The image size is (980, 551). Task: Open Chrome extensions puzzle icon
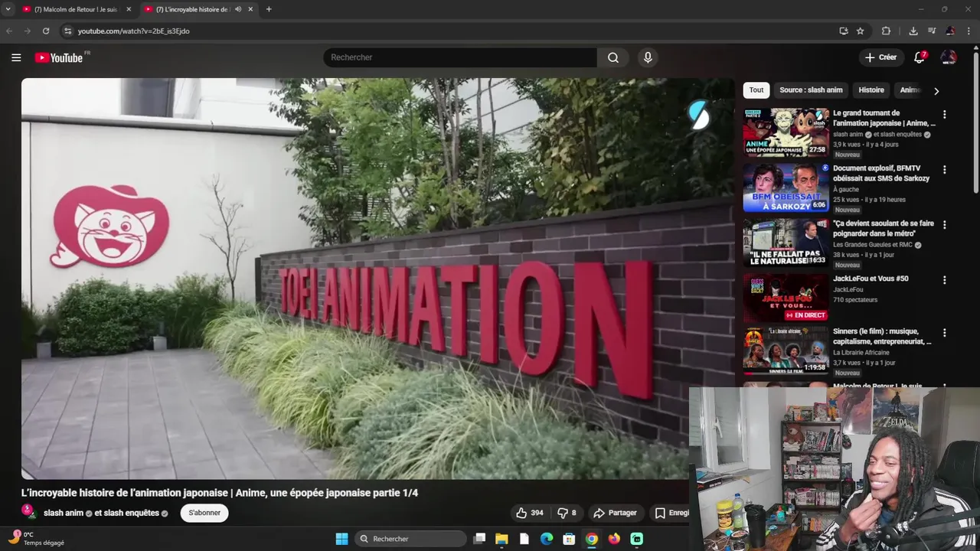886,31
